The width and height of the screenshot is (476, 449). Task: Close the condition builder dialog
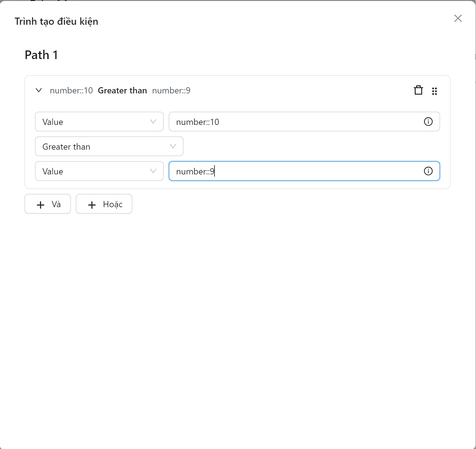click(x=458, y=19)
